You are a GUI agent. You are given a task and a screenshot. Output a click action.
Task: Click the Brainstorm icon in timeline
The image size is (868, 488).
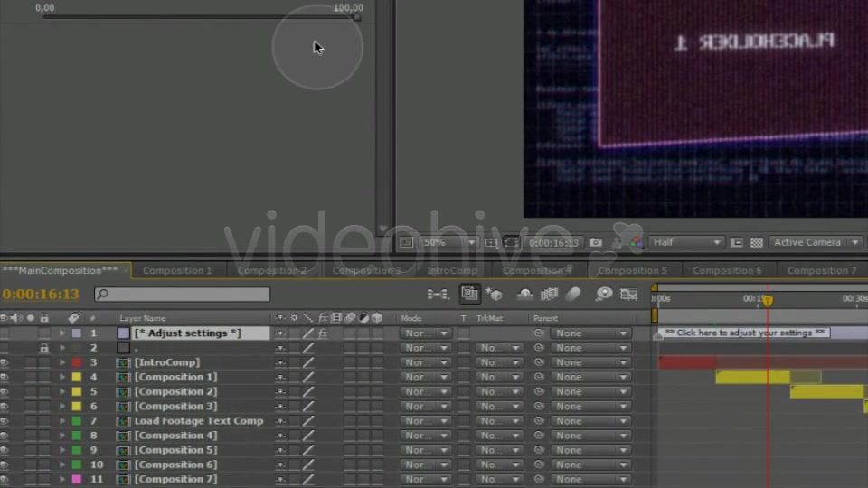(x=604, y=295)
